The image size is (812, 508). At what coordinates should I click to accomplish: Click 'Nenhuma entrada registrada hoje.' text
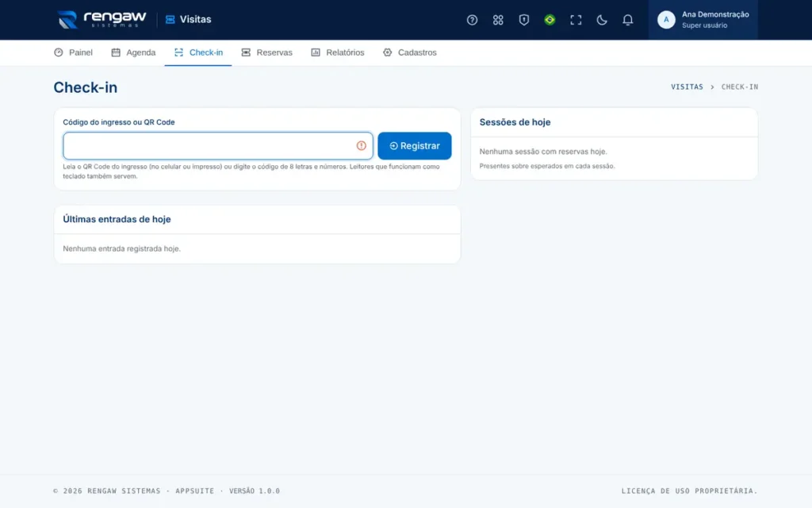point(121,248)
